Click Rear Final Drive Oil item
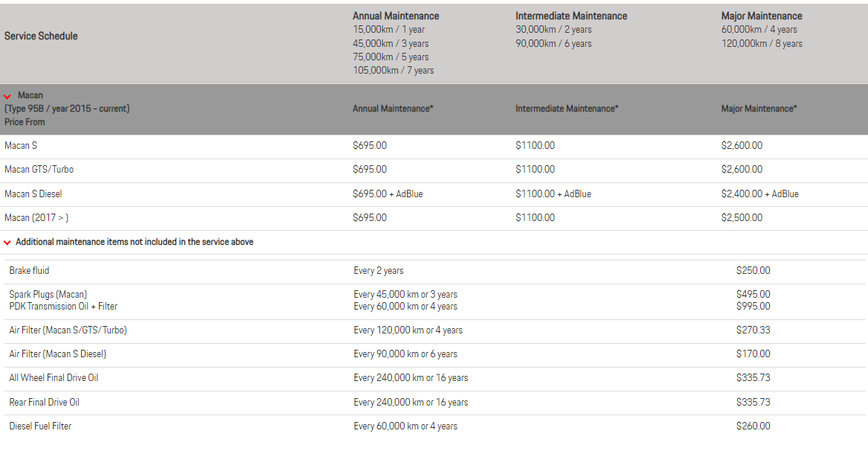This screenshot has width=868, height=451. [x=44, y=403]
